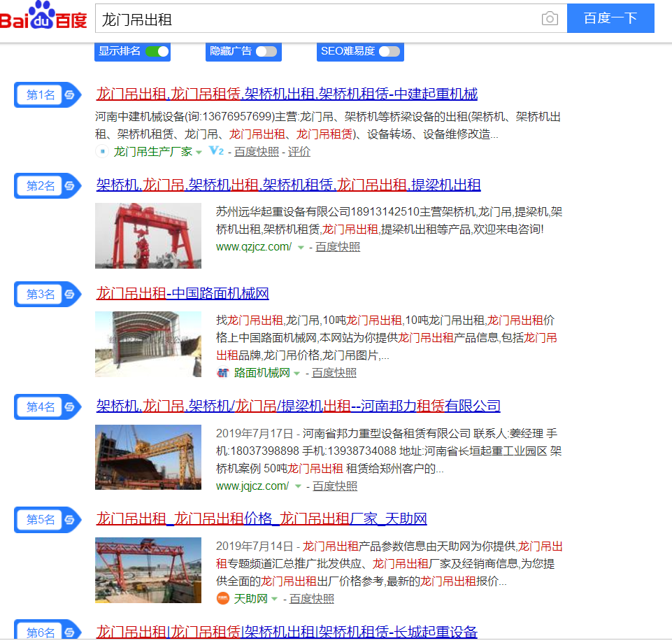Expand the arrow next to 路面机械网

(x=296, y=374)
